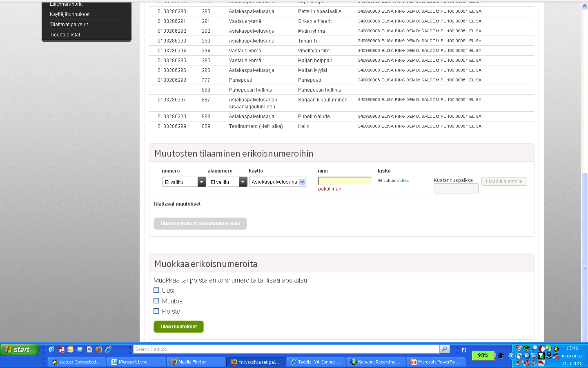Click alanumero 777 cell
Screen dimensions: 588x368
pos(206,80)
